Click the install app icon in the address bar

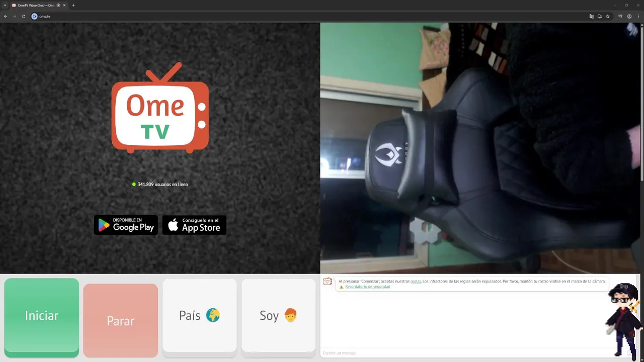pos(600,16)
